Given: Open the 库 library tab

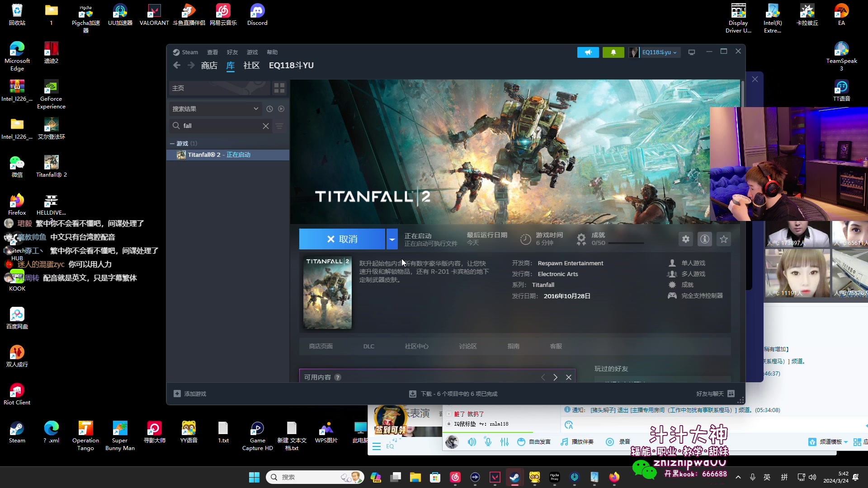Looking at the screenshot, I should click(x=231, y=66).
